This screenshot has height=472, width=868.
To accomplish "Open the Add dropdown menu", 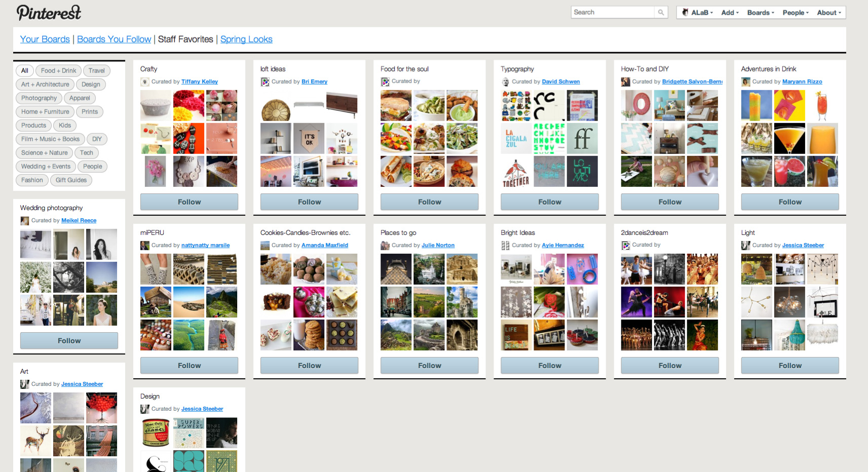I will 730,13.
